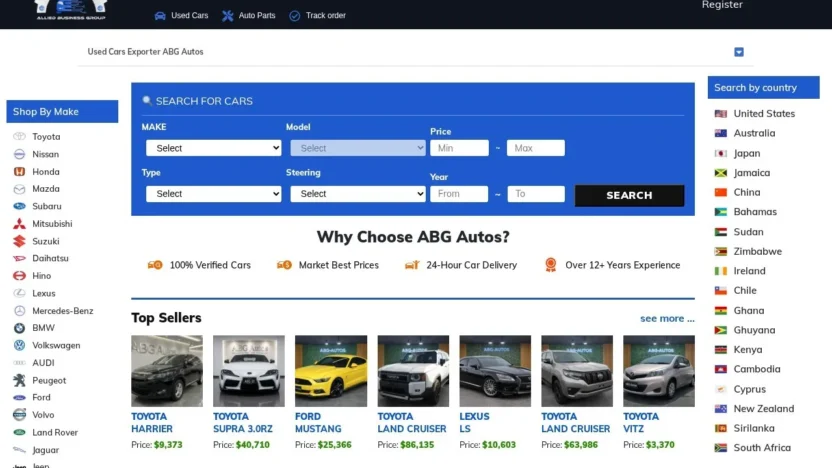This screenshot has height=468, width=832.
Task: Click the Mitsubishi brand logo icon
Action: pos(19,223)
